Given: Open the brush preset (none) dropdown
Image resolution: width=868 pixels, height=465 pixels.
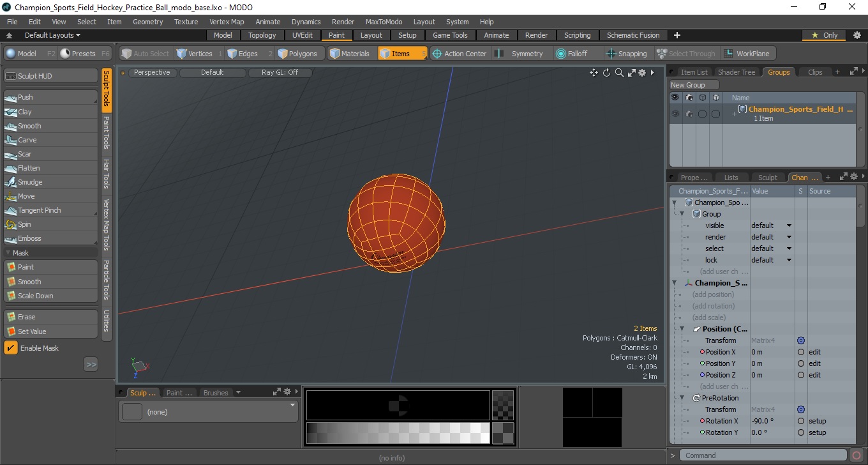Looking at the screenshot, I should [x=208, y=412].
